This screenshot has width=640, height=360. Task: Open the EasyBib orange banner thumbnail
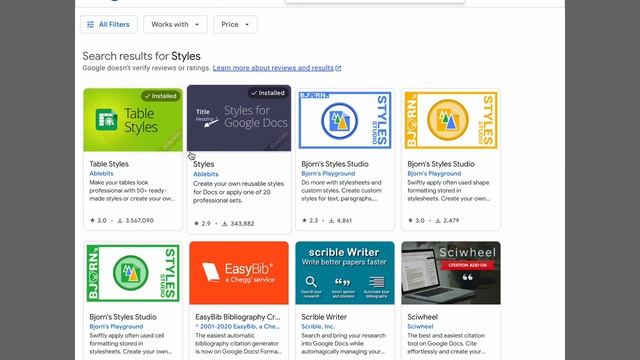coord(239,273)
